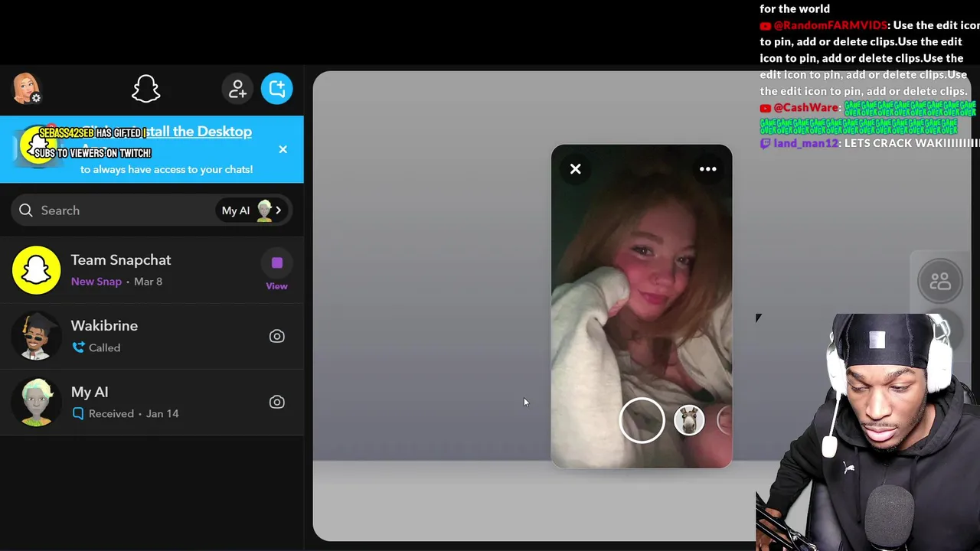Click the 'New Snap' status text
The width and height of the screenshot is (980, 551).
96,282
